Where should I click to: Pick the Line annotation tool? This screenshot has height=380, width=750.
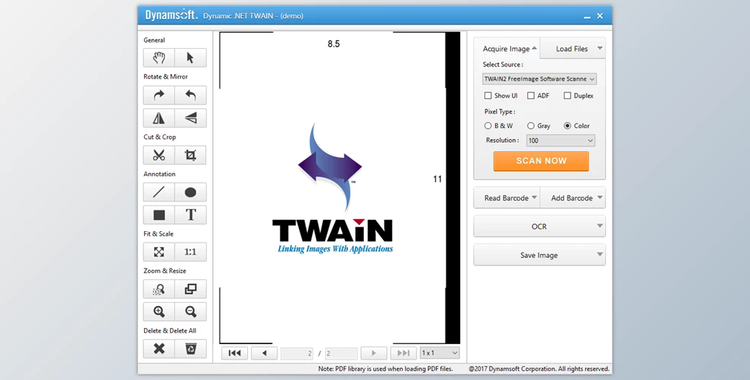[x=159, y=192]
